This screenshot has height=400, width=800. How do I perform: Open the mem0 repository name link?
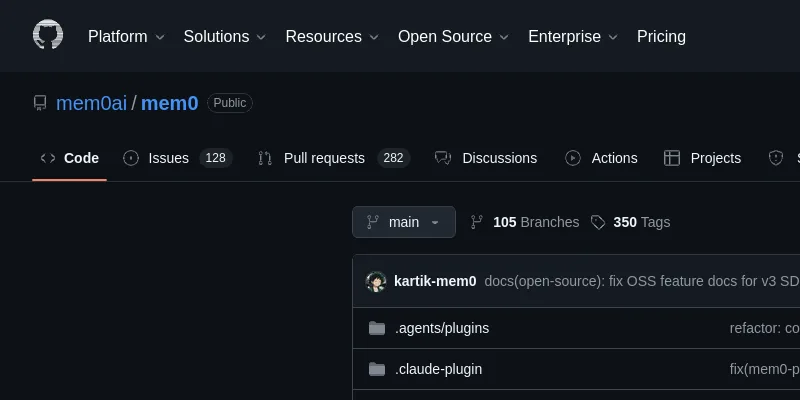tap(169, 103)
